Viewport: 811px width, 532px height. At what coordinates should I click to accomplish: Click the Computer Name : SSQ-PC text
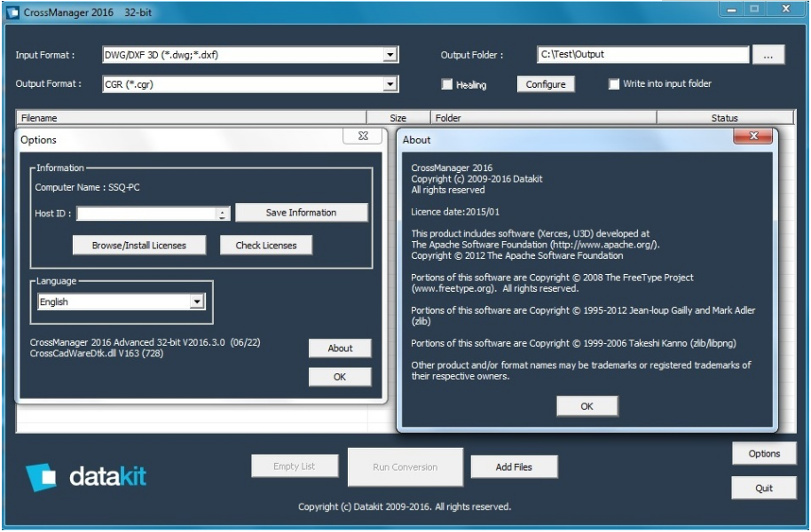pos(88,187)
